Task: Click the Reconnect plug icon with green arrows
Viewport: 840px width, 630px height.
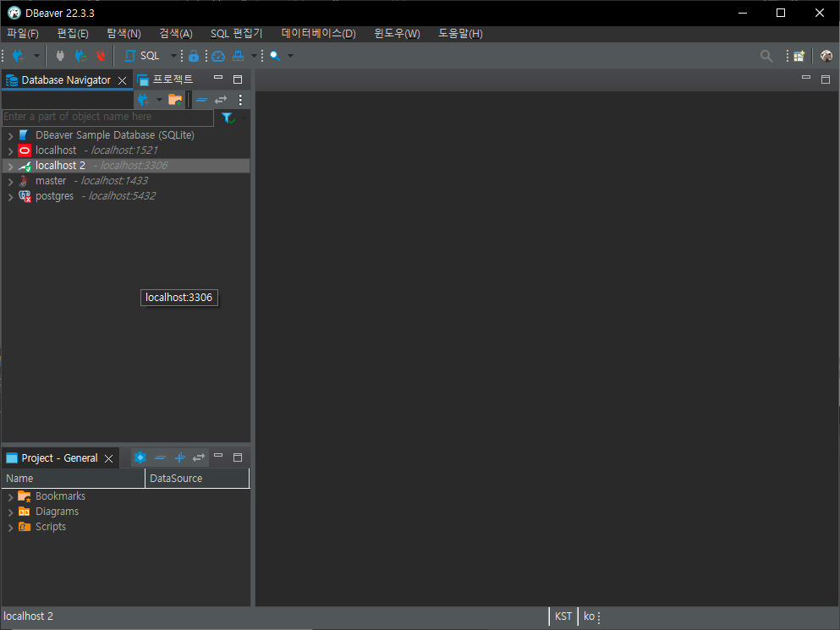Action: [x=80, y=56]
